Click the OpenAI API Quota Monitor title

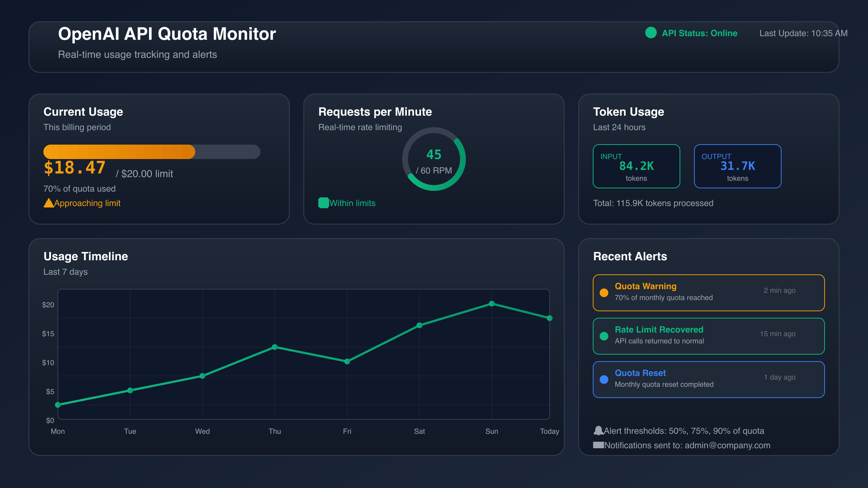[167, 34]
